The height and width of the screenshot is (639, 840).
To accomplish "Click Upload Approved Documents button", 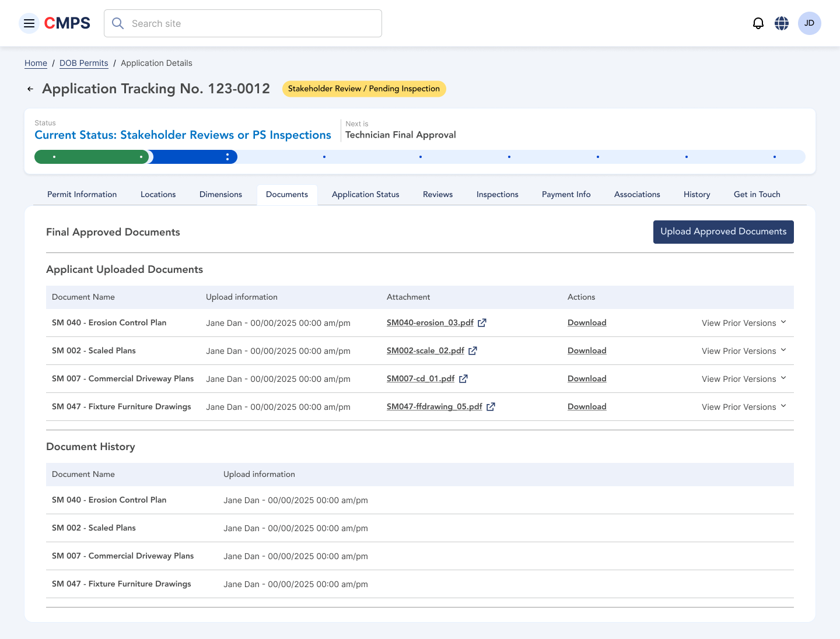I will click(723, 232).
